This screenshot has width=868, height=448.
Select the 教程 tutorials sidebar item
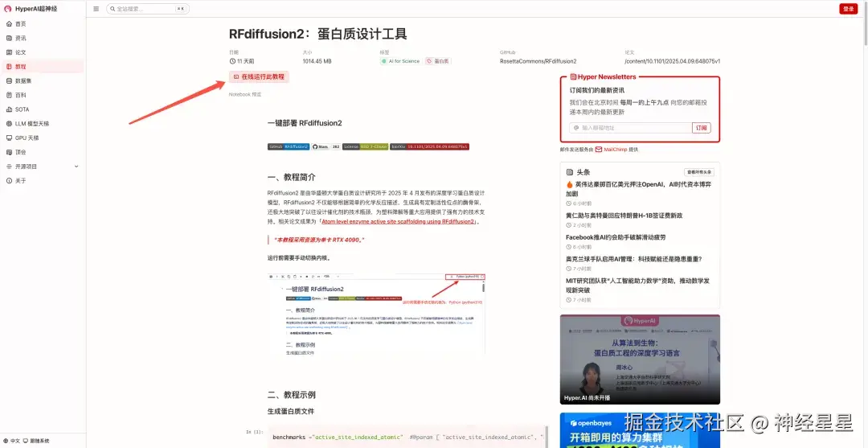tap(42, 67)
